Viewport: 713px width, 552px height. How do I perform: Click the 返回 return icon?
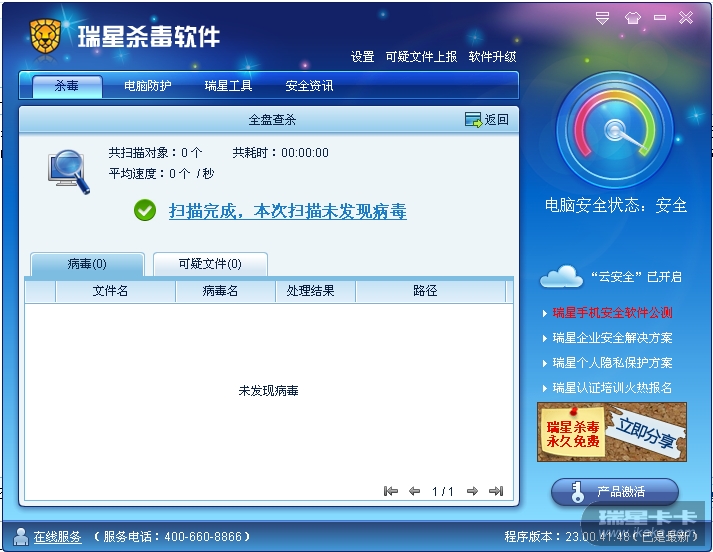click(x=473, y=120)
